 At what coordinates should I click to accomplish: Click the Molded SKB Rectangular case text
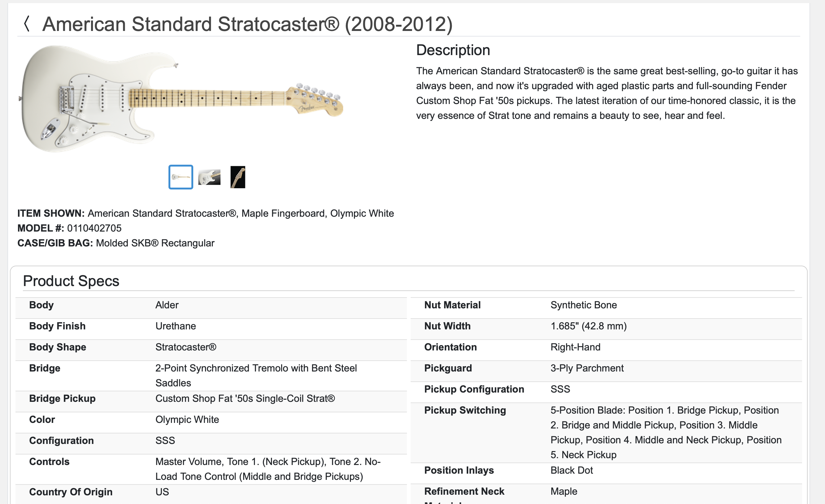(155, 243)
